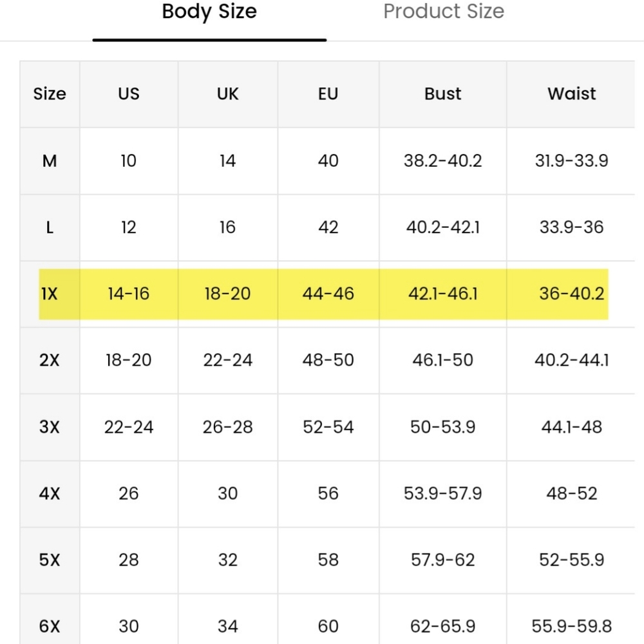Click the Waist column header

click(571, 93)
